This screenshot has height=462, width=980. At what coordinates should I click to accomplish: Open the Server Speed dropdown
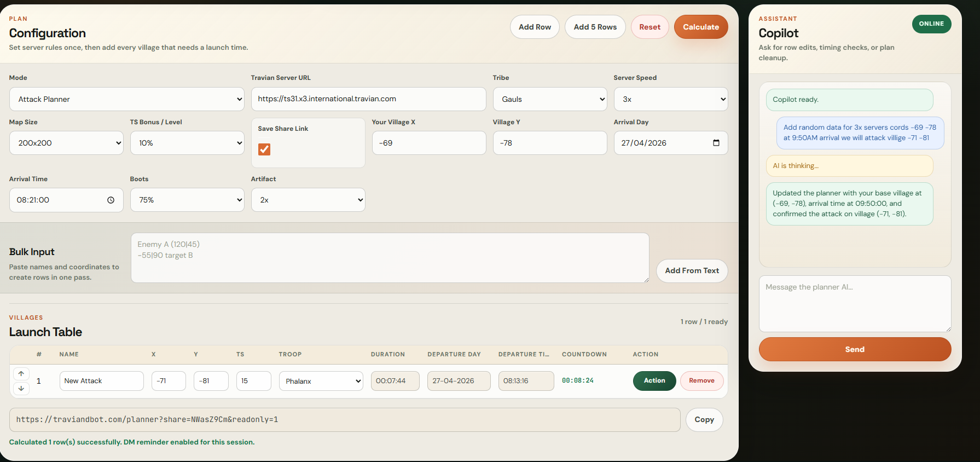tap(671, 99)
